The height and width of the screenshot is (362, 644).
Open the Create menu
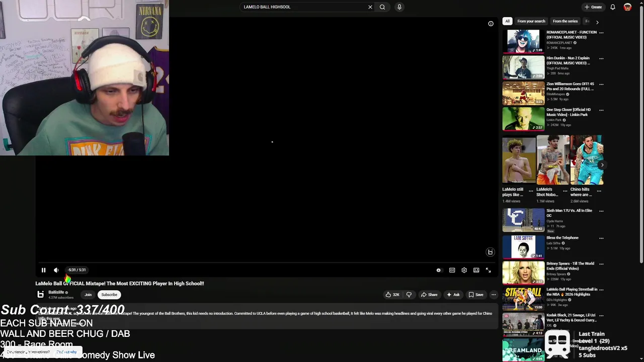593,7
